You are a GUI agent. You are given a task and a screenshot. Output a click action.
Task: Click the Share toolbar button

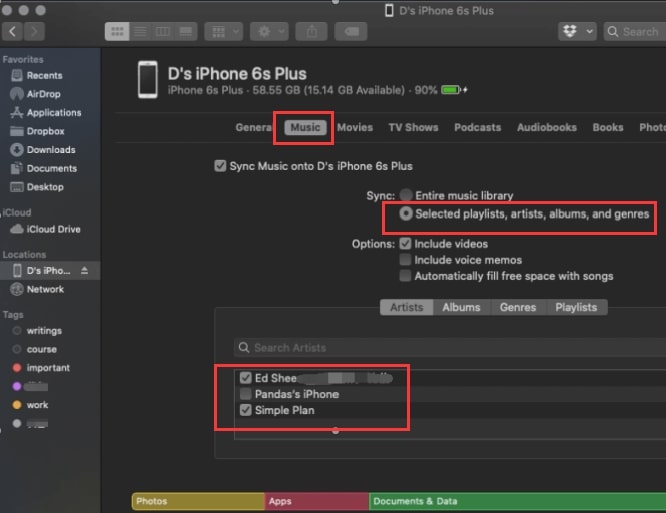[x=311, y=32]
